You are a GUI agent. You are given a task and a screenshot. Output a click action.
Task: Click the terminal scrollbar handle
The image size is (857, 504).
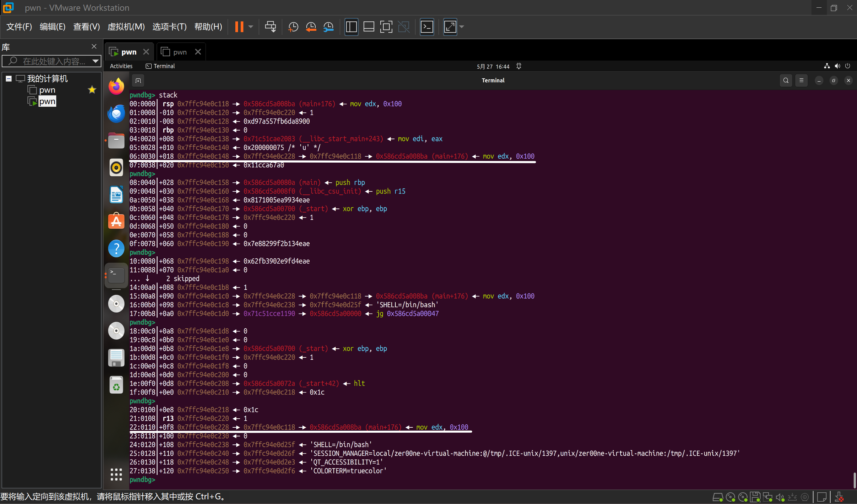click(854, 480)
